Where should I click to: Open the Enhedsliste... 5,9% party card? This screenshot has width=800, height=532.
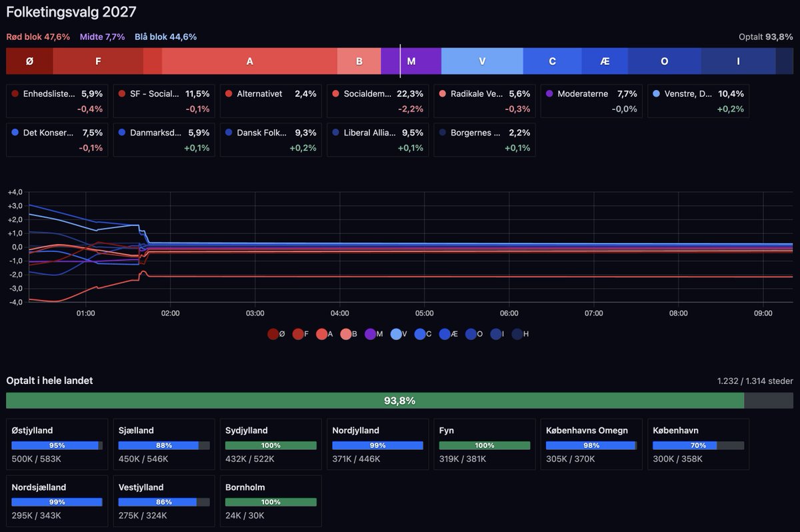[57, 101]
